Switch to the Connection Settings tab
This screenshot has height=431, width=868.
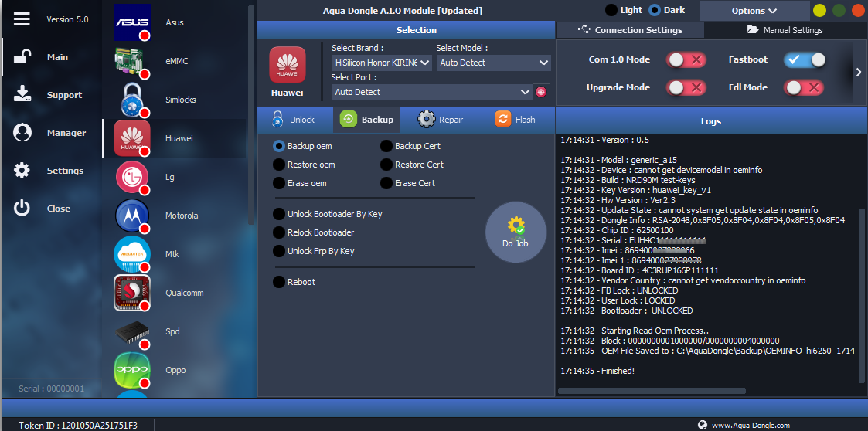(630, 30)
